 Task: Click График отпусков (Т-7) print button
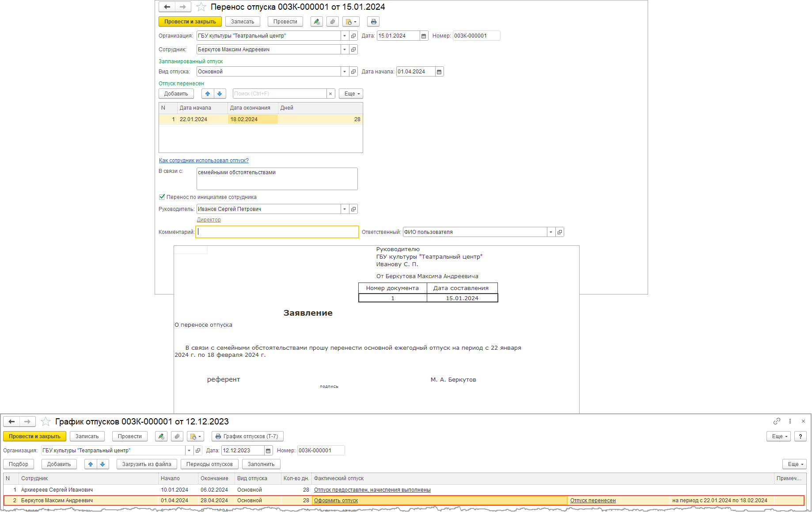(x=247, y=436)
